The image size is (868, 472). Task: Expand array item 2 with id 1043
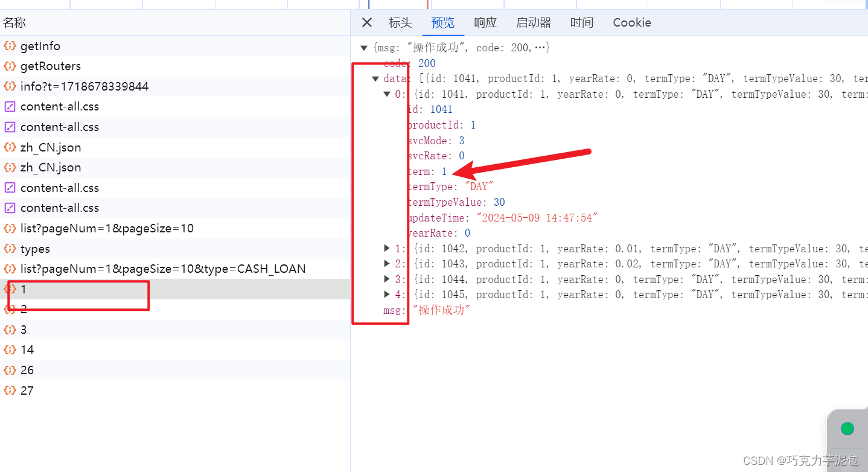[x=388, y=264]
